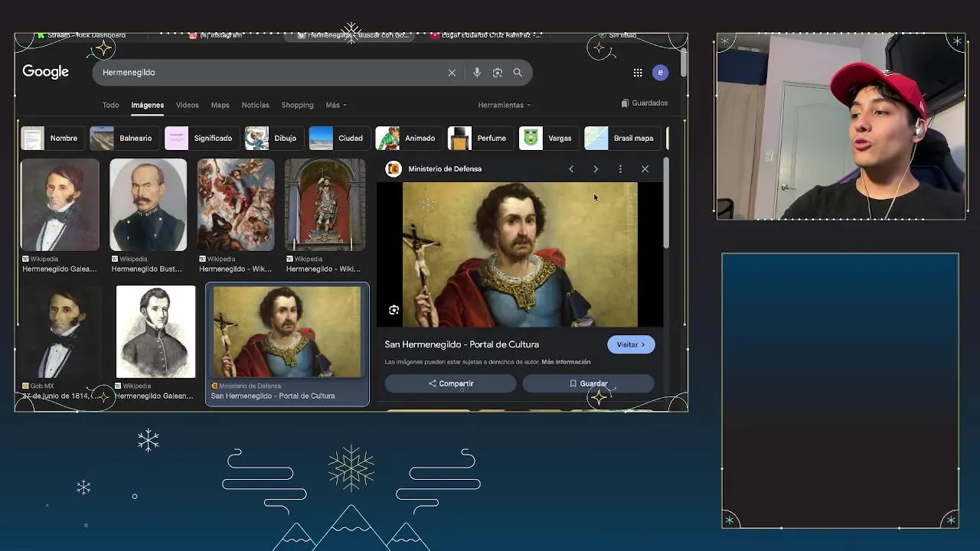Click the magnifying glass search icon
The height and width of the screenshot is (551, 980).
point(518,73)
